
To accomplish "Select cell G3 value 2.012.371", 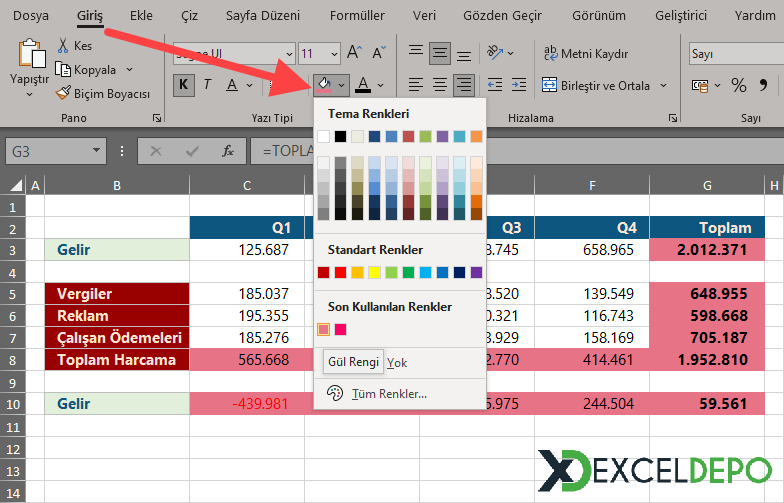I will tap(707, 250).
